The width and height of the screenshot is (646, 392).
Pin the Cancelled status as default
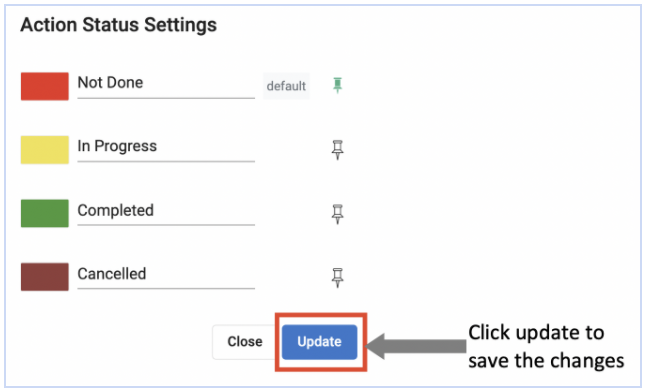pos(337,277)
